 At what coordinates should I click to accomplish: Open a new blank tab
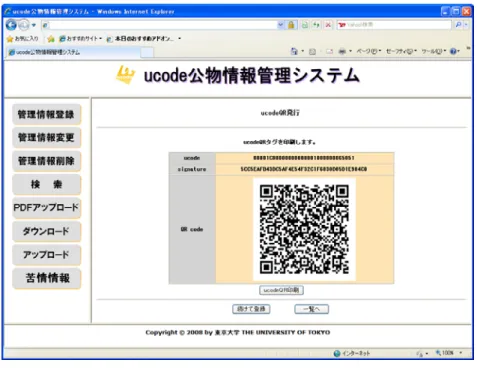tap(147, 52)
